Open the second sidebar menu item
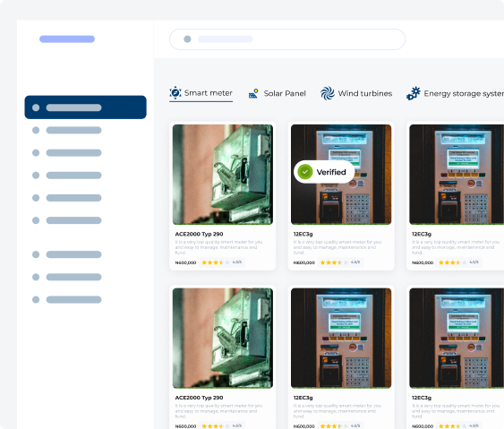The height and width of the screenshot is (429, 504). pos(67,130)
